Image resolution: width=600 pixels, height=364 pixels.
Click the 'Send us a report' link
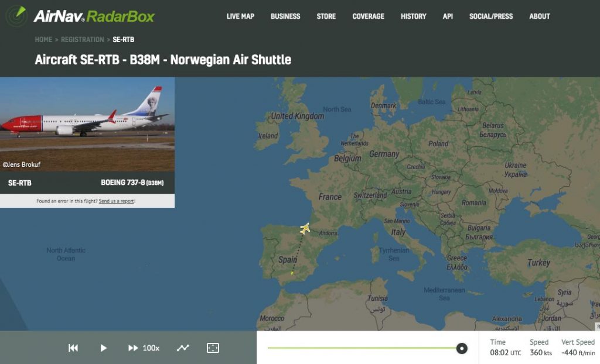(x=117, y=201)
